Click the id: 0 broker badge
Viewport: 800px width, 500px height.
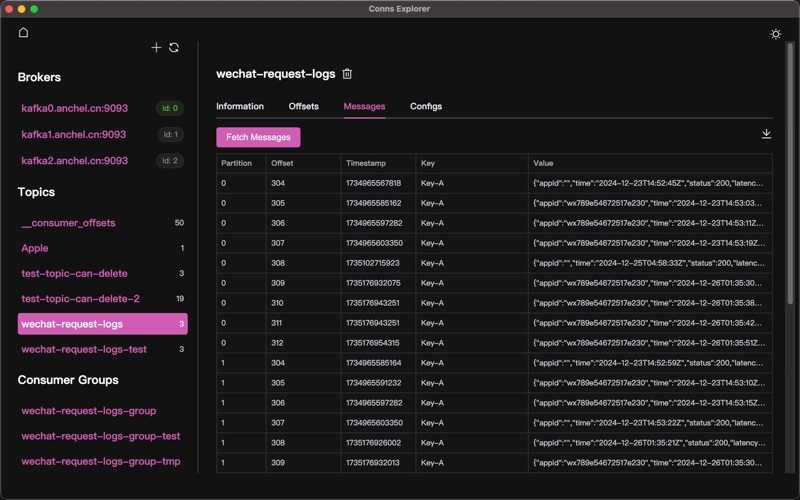pos(170,108)
